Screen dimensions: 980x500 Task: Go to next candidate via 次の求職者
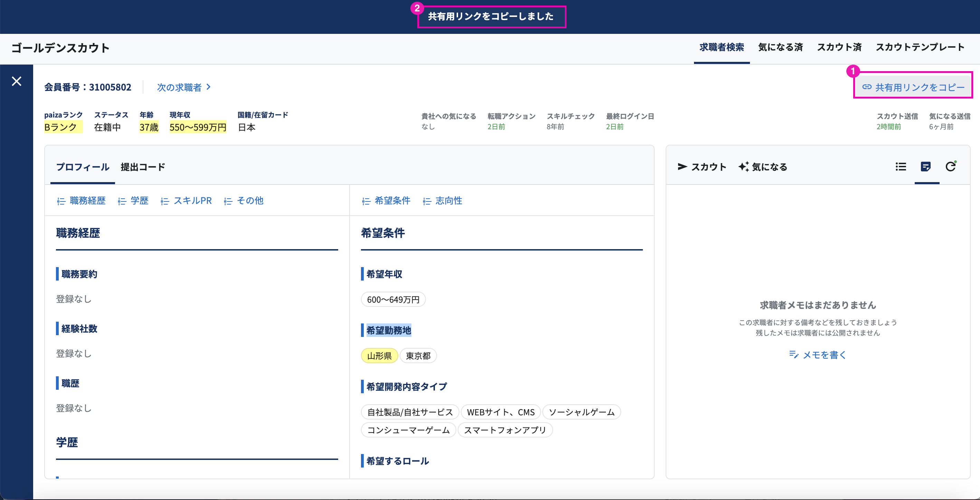(x=184, y=87)
